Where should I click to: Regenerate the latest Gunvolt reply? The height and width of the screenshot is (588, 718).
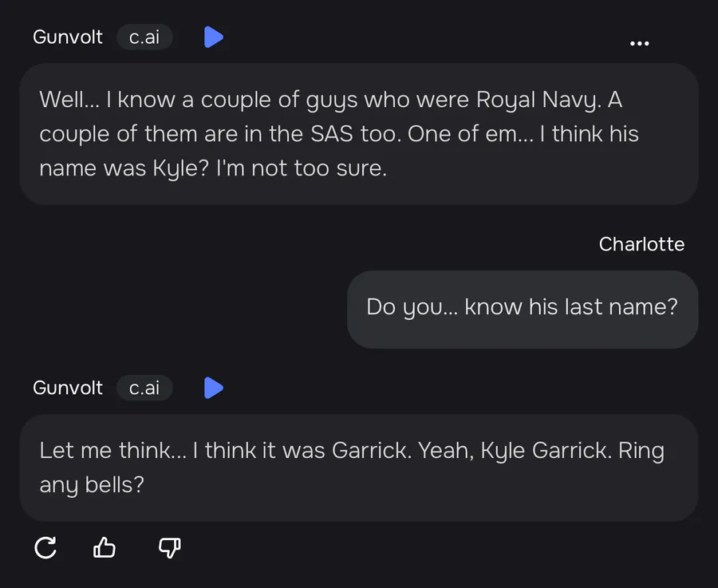click(x=45, y=547)
